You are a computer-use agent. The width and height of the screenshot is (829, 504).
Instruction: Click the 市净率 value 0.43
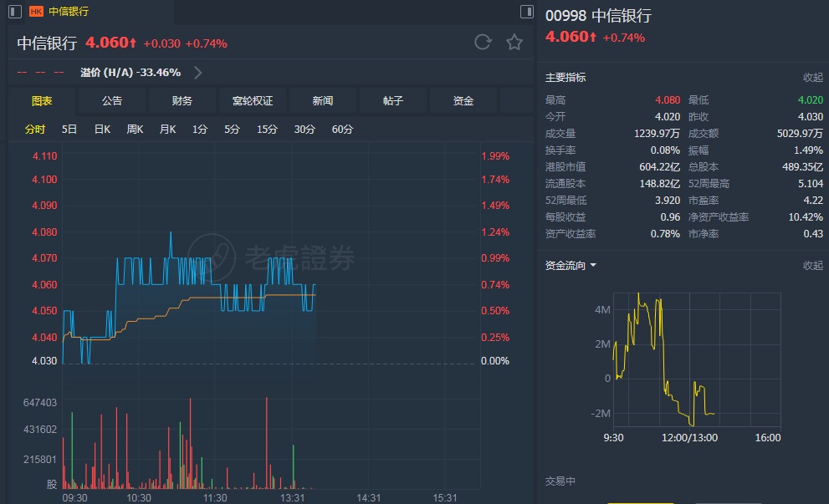[x=813, y=233]
